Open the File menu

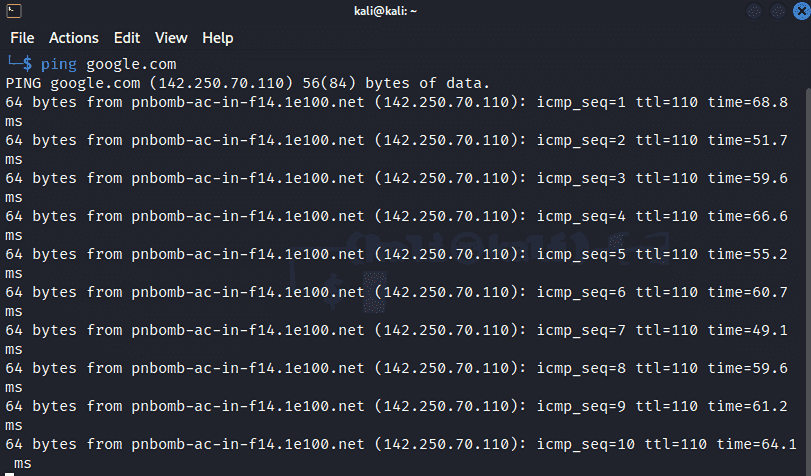(x=22, y=38)
